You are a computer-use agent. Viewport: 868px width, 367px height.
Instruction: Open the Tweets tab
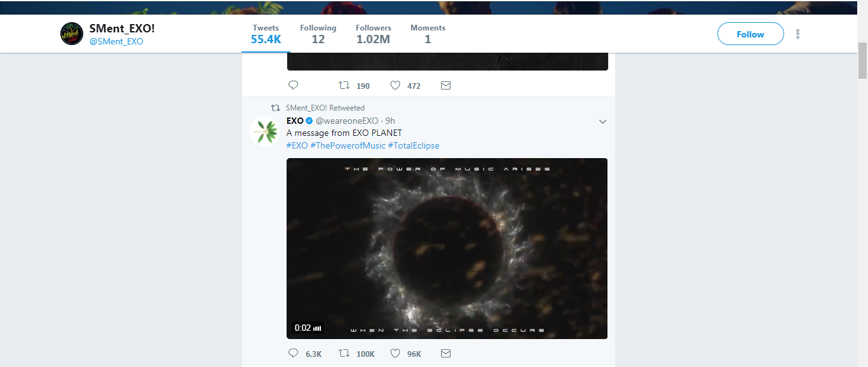point(266,34)
